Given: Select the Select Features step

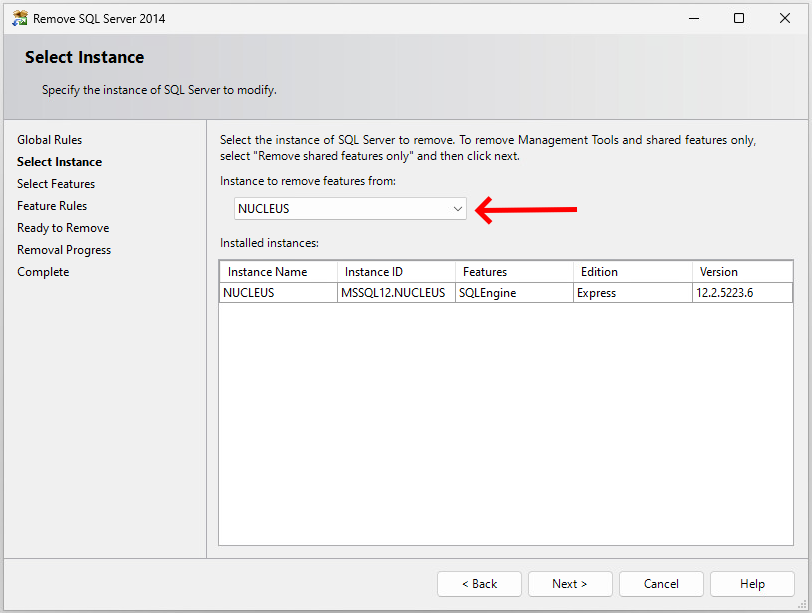Looking at the screenshot, I should pyautogui.click(x=56, y=184).
